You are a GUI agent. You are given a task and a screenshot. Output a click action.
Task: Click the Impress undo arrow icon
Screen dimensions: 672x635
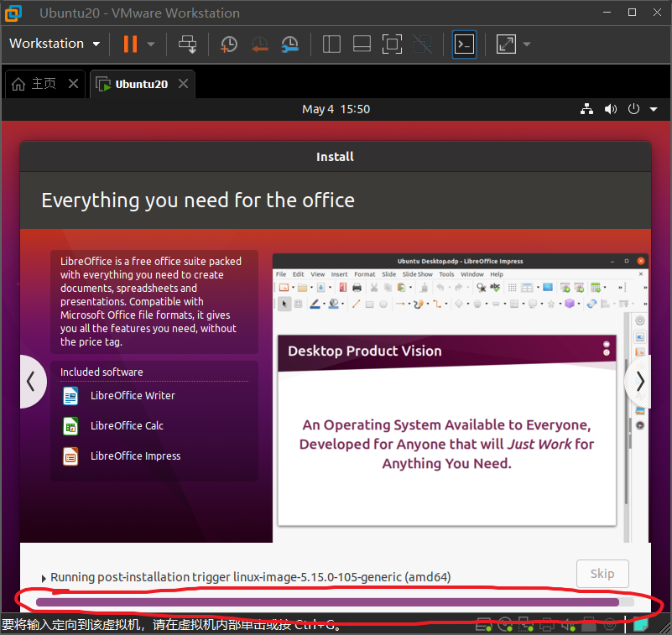point(440,288)
